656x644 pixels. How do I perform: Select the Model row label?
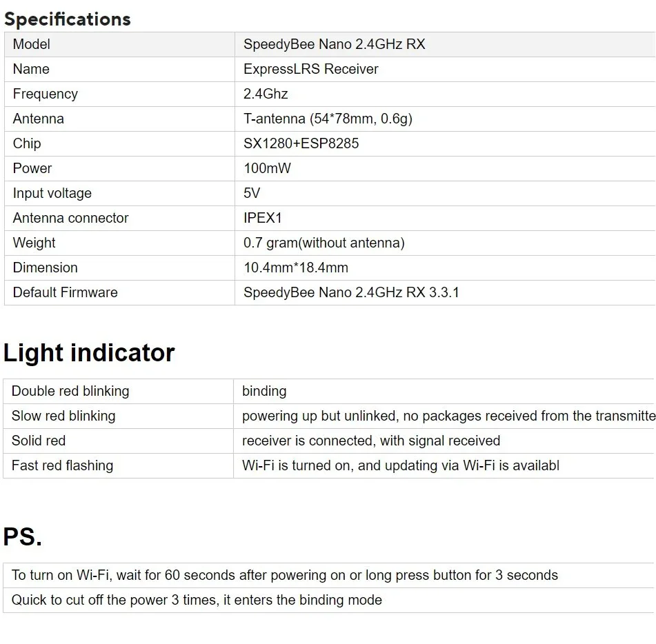[31, 44]
